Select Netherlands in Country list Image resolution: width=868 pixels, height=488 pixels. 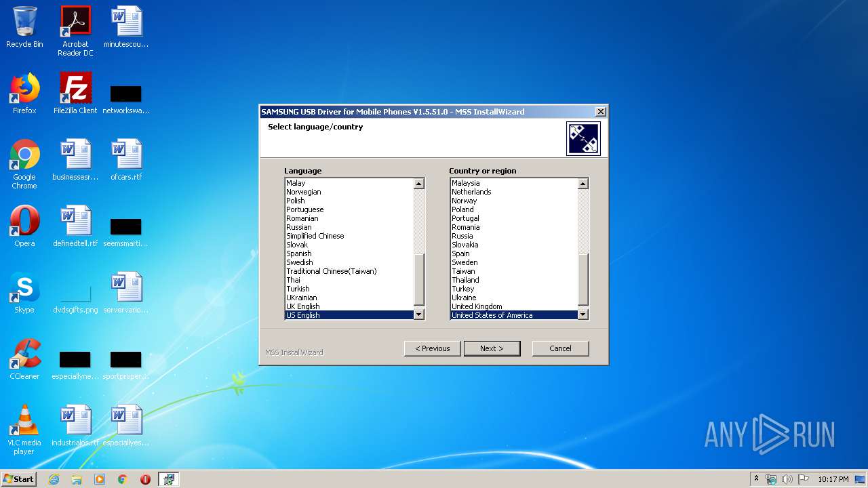pos(514,192)
